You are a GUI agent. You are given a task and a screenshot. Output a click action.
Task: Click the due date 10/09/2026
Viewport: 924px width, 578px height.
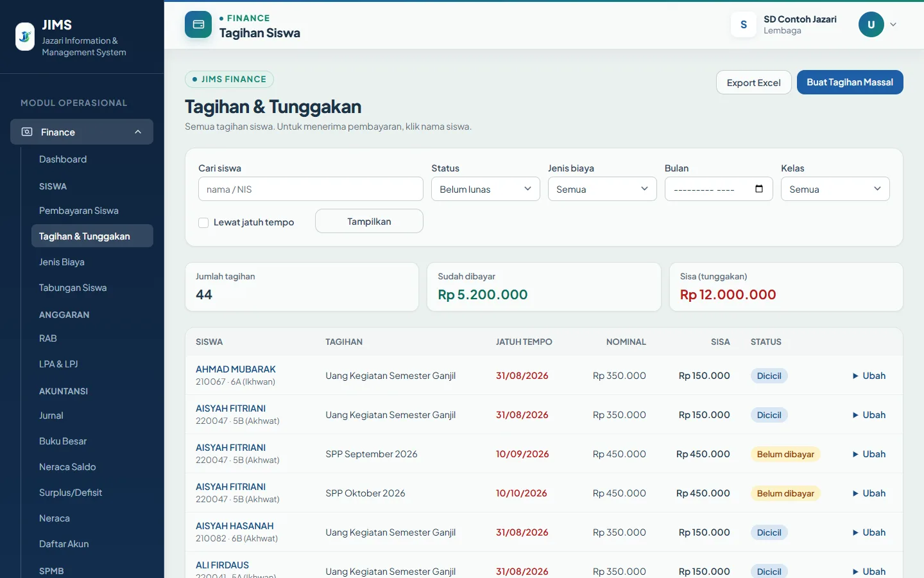coord(522,454)
